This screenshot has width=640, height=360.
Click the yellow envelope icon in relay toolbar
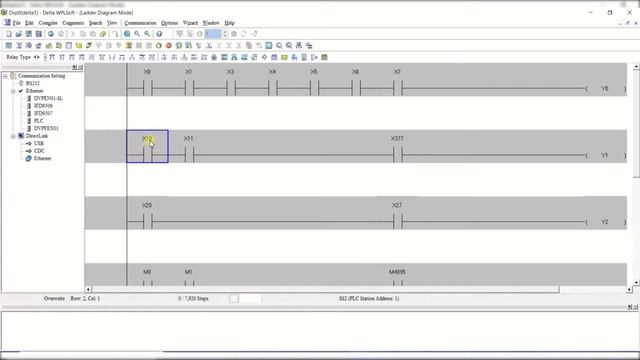(284, 57)
